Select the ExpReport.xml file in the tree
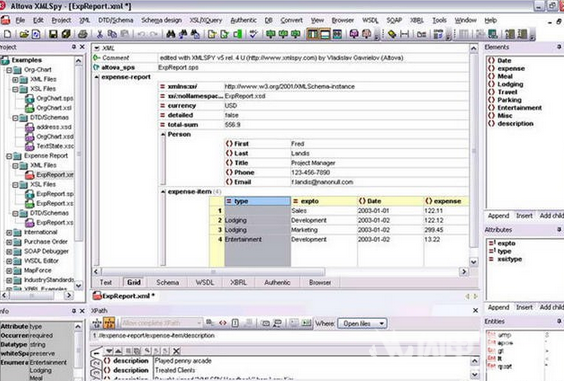564x381 pixels. point(55,175)
